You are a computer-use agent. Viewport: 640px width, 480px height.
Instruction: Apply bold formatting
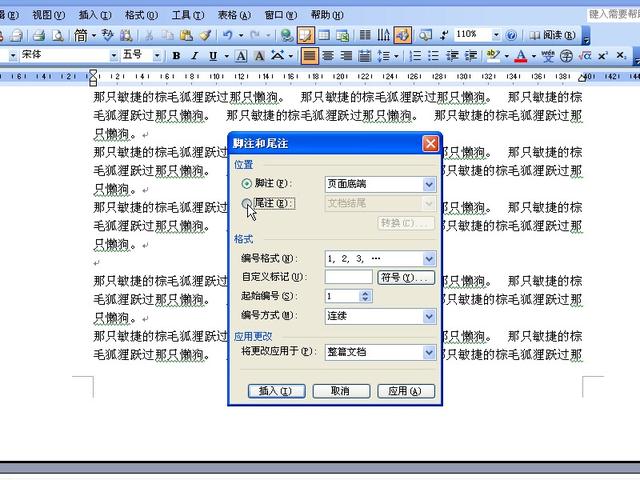click(x=176, y=56)
